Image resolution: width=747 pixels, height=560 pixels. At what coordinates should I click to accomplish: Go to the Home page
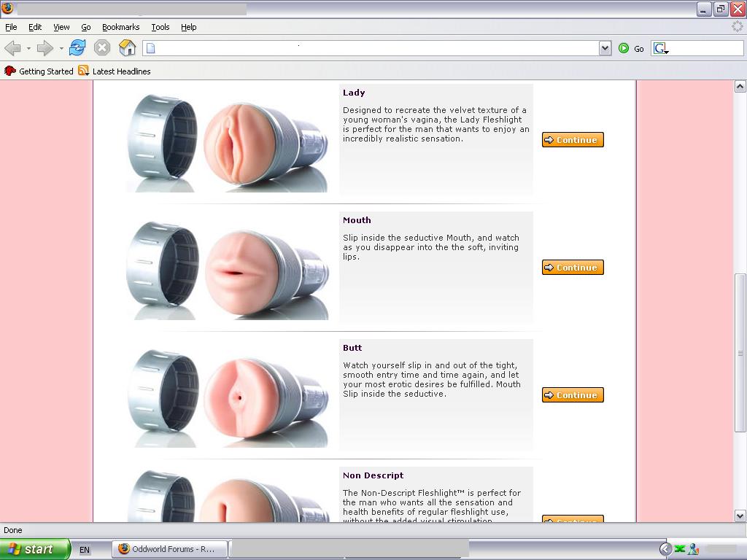[128, 48]
